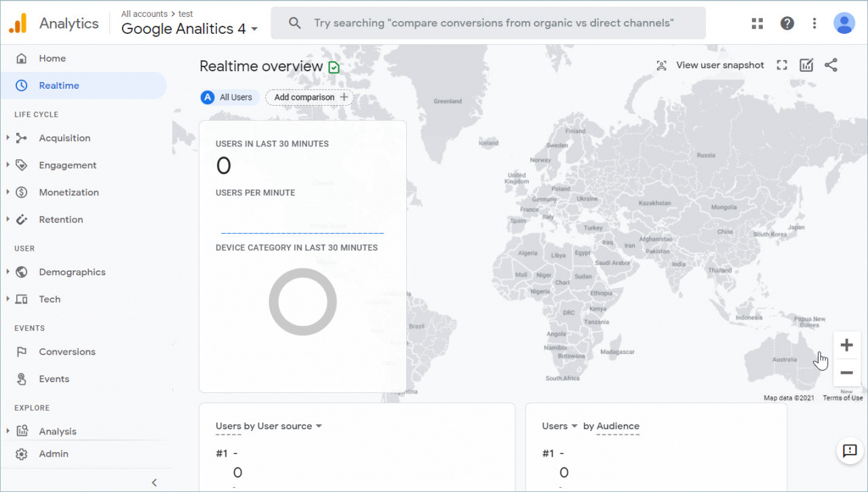The width and height of the screenshot is (868, 492).
Task: Open the Terms of Use link
Action: (x=843, y=398)
